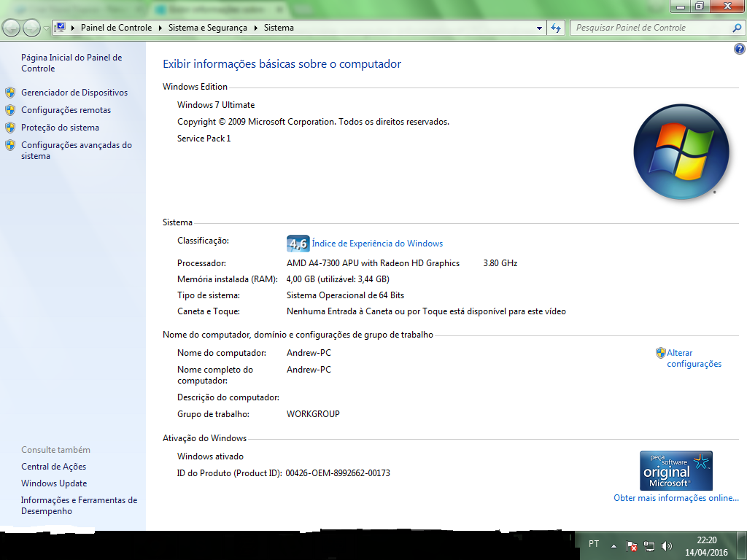Click the Back navigation arrow button

(x=12, y=28)
